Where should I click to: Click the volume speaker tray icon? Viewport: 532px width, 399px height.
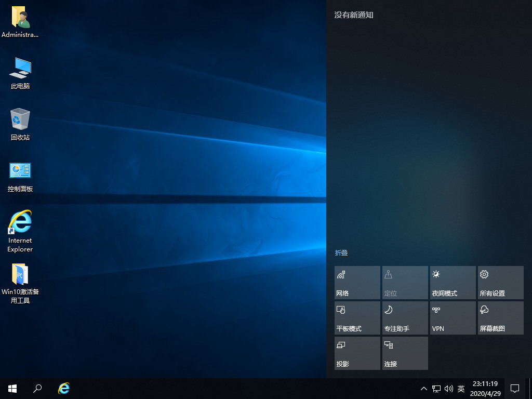coord(448,389)
